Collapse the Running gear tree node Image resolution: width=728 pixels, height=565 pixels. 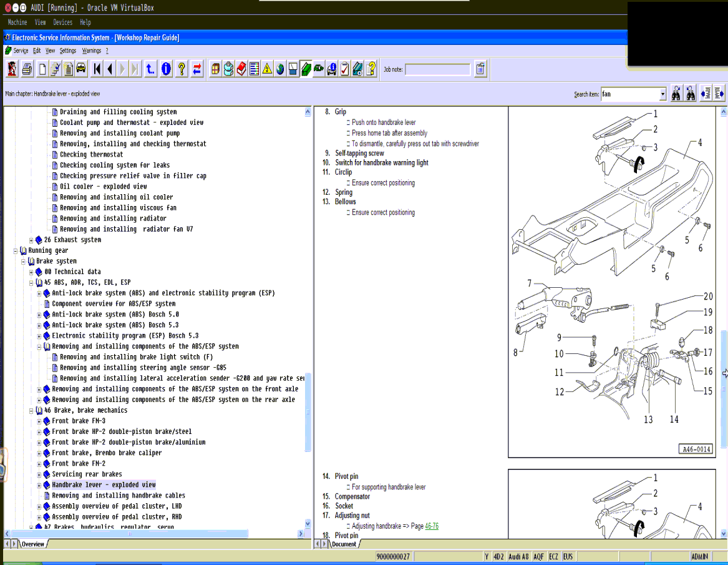16,251
